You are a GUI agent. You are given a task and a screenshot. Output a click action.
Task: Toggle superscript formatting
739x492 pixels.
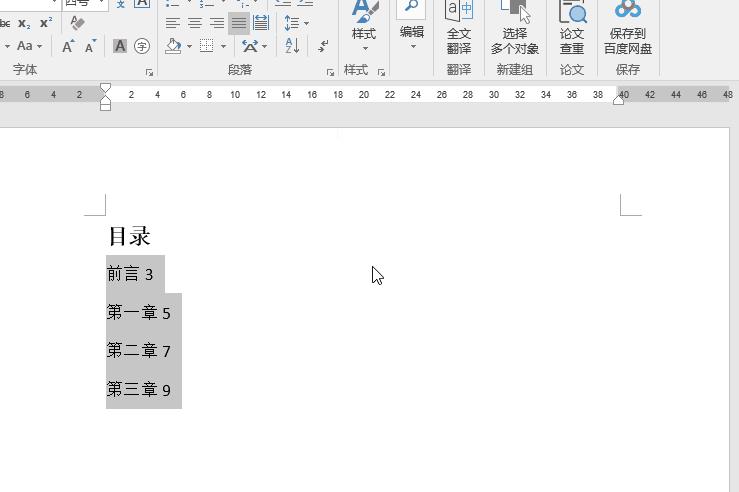(x=46, y=23)
